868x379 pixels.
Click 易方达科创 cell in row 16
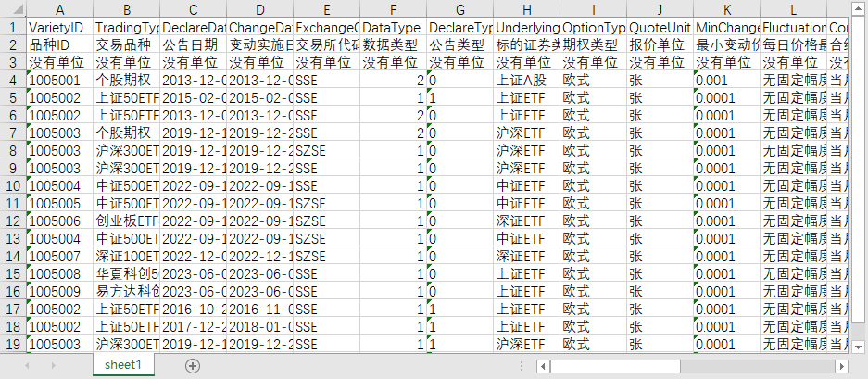[x=127, y=291]
